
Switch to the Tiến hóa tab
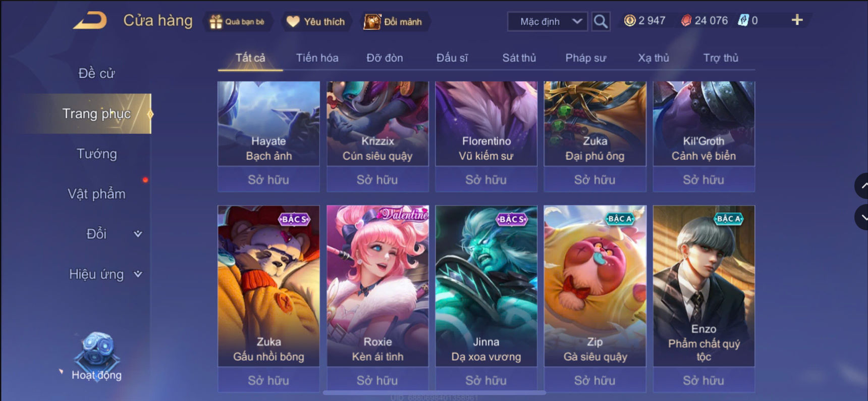317,58
